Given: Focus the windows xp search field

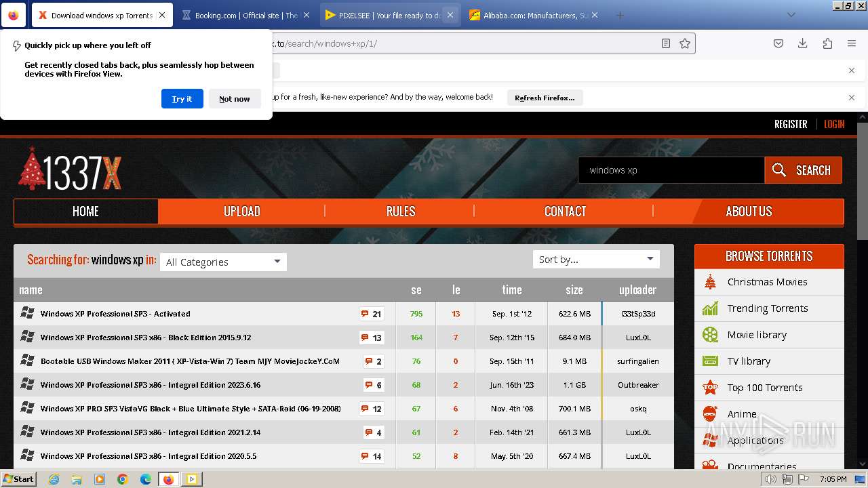Looking at the screenshot, I should point(671,170).
